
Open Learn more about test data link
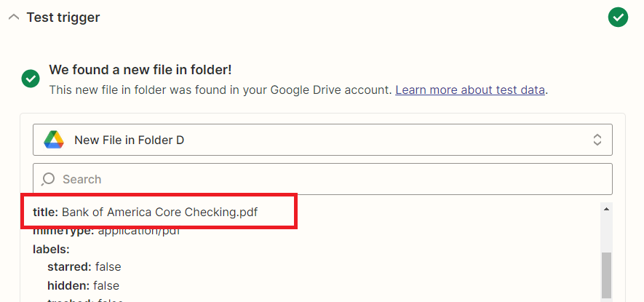[x=470, y=90]
